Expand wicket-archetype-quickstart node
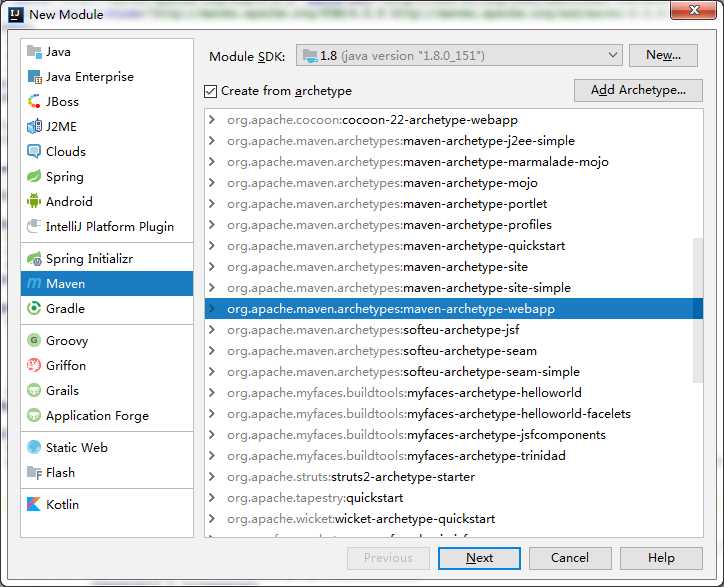This screenshot has height=587, width=724. [212, 519]
